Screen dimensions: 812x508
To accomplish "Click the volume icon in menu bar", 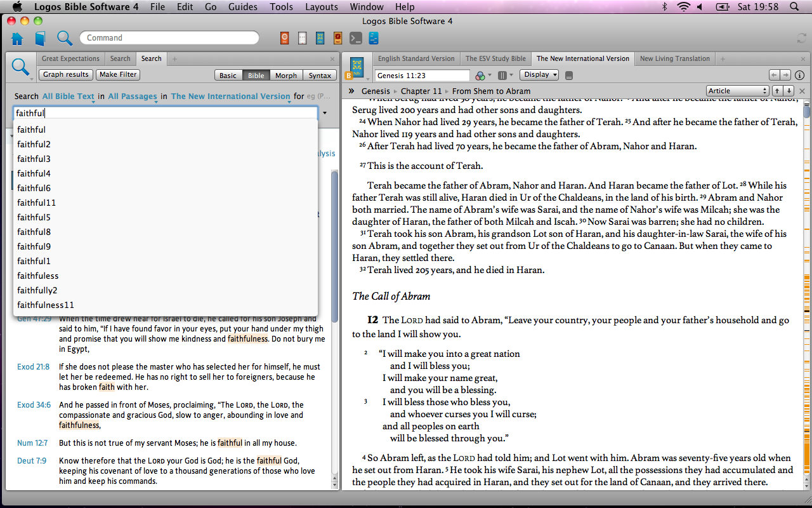I will pos(700,7).
